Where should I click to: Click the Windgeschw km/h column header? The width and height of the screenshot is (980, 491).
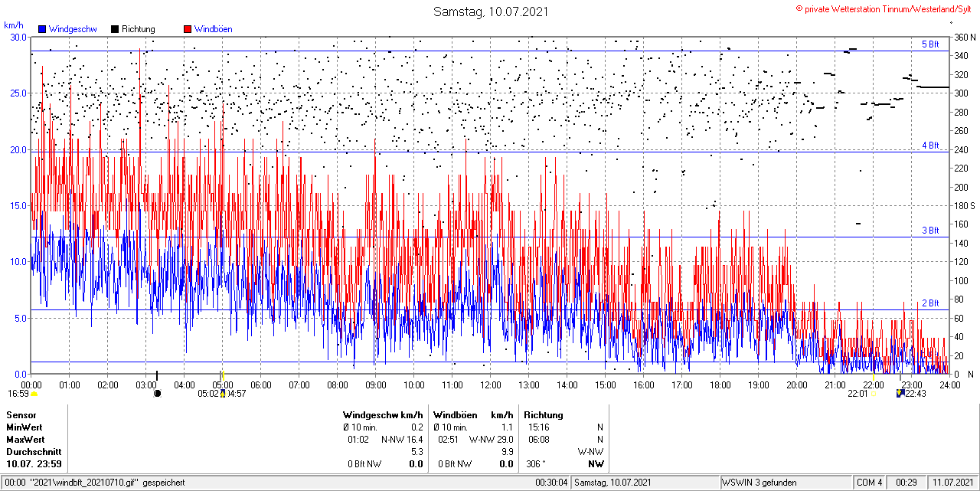[383, 415]
